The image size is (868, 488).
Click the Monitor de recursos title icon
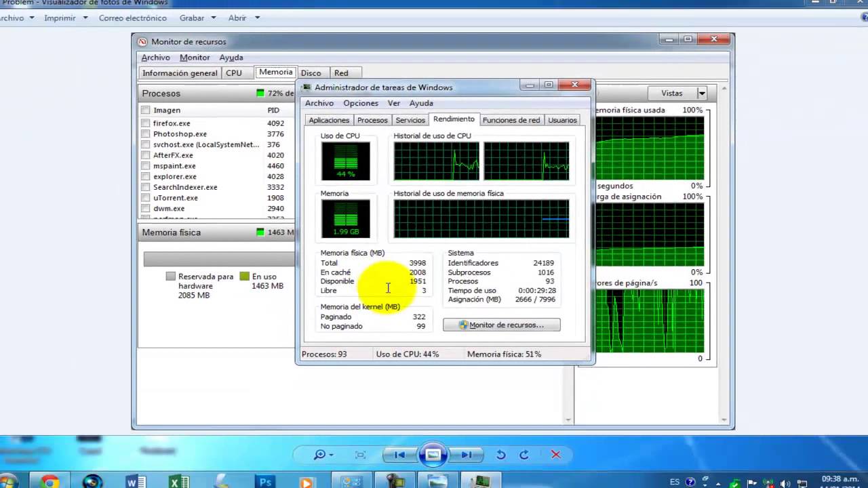(142, 42)
